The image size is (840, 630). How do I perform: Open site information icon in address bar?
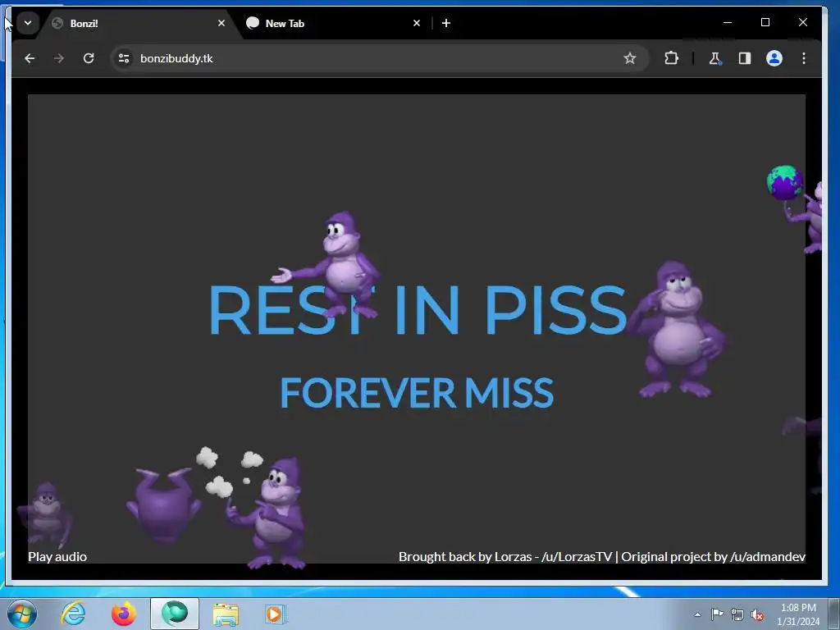pyautogui.click(x=124, y=58)
